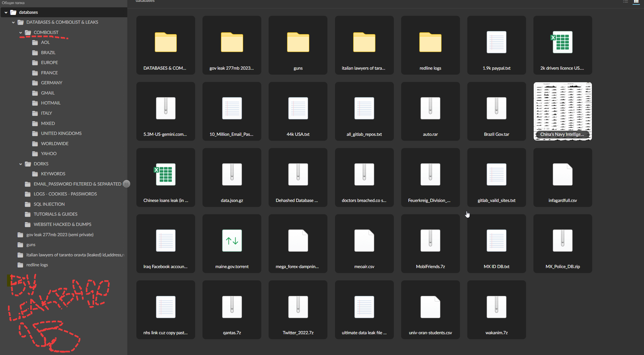Select the Twitter_2022.7z archive icon
This screenshot has height=355, width=644.
(298, 307)
